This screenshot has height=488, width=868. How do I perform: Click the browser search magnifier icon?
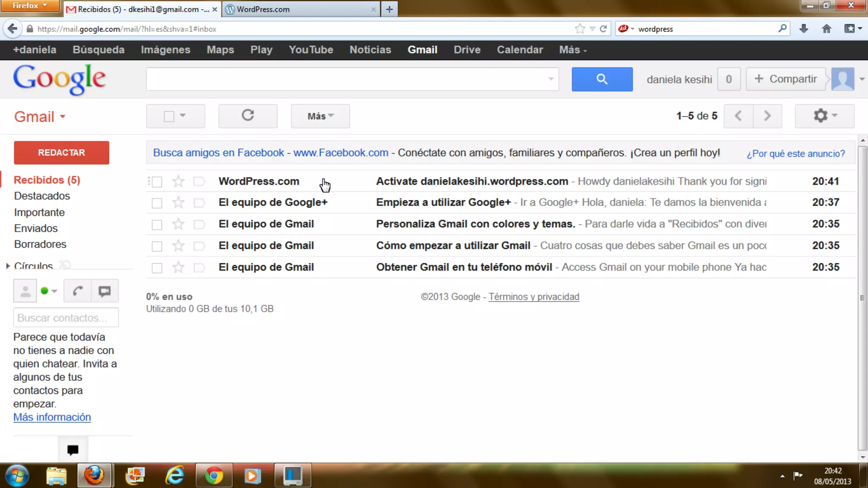pos(782,28)
